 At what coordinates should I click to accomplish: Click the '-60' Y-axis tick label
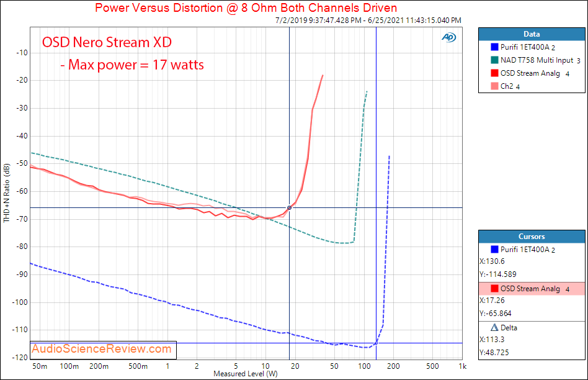coord(22,191)
